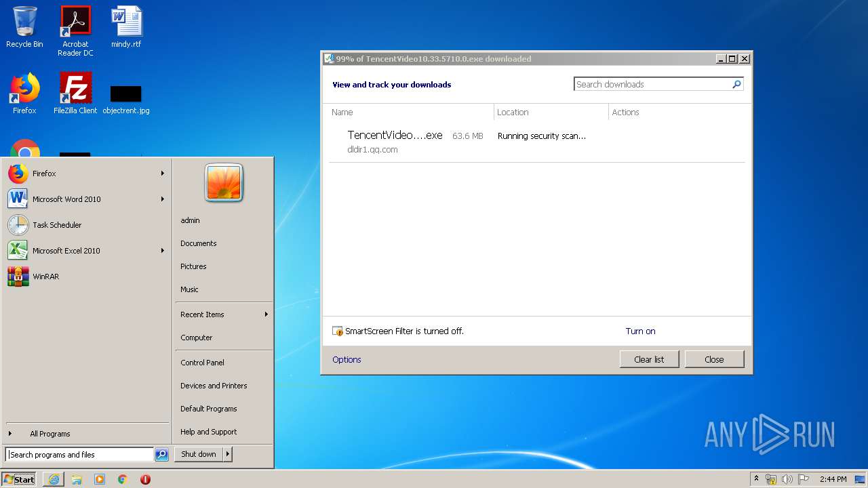
Task: Select the objectrent.jpg desktop file
Action: point(126,100)
